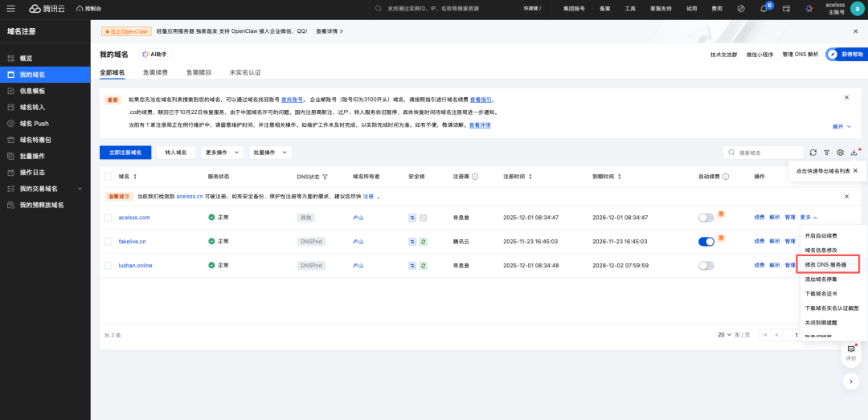The height and width of the screenshot is (420, 868).
Task: Disable auto-renew toggle for fakelive.cn
Action: coord(706,241)
